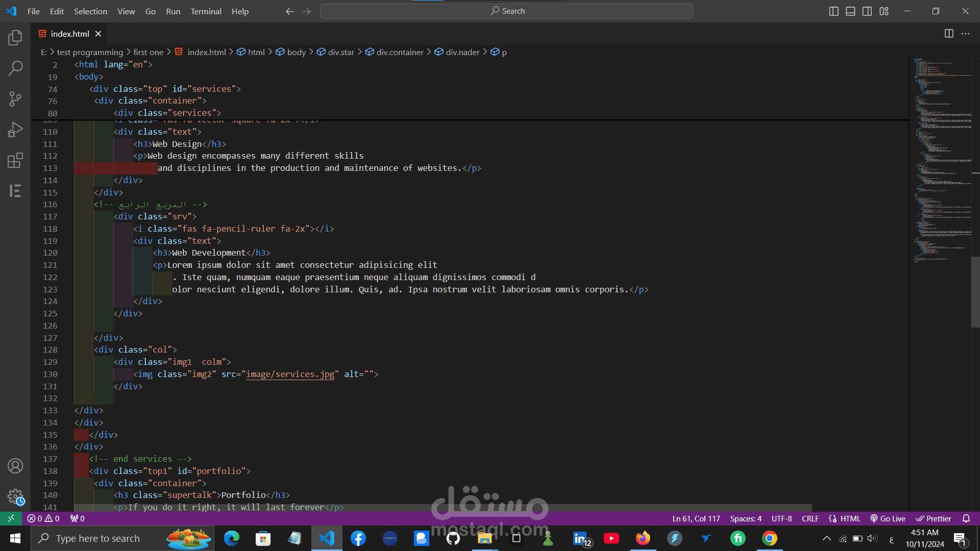Open the Selection menu
This screenshot has width=980, height=551.
point(90,11)
